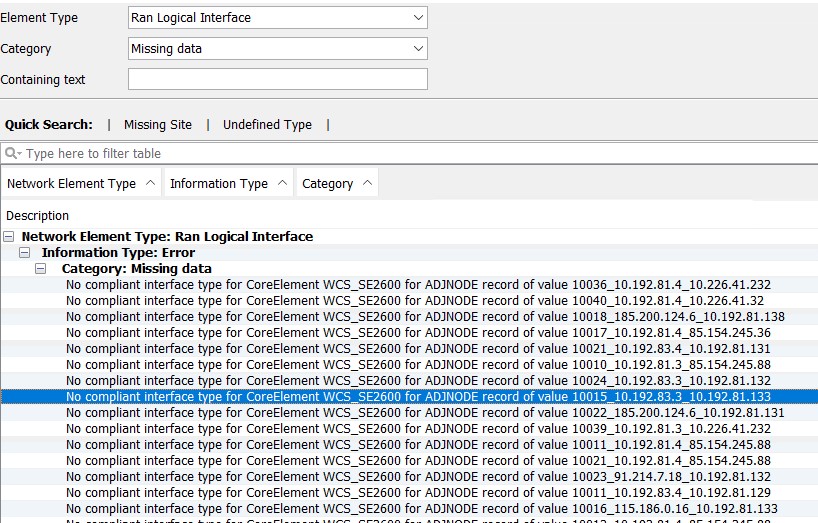Open the Category filter dropdown
Image resolution: width=818 pixels, height=523 pixels.
pos(418,48)
